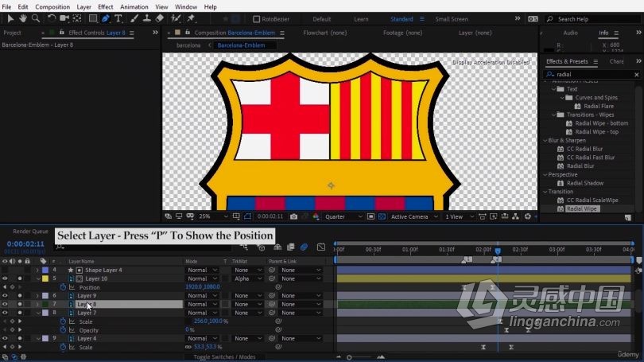Switch to Learn workspace

[361, 19]
